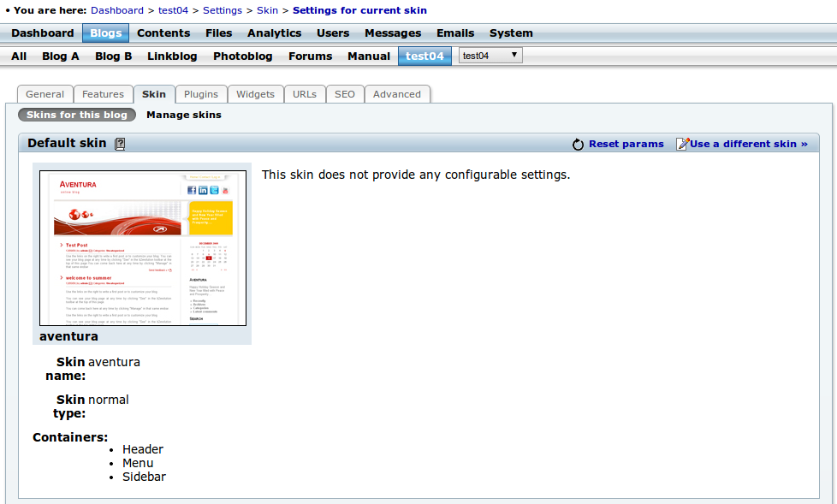Select the Skins for this blog sub-tab
The image size is (837, 504).
pos(77,115)
